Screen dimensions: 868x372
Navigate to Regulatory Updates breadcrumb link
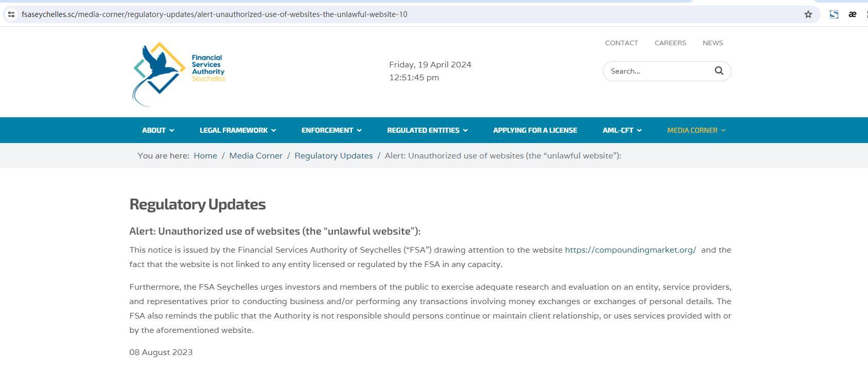(x=333, y=156)
